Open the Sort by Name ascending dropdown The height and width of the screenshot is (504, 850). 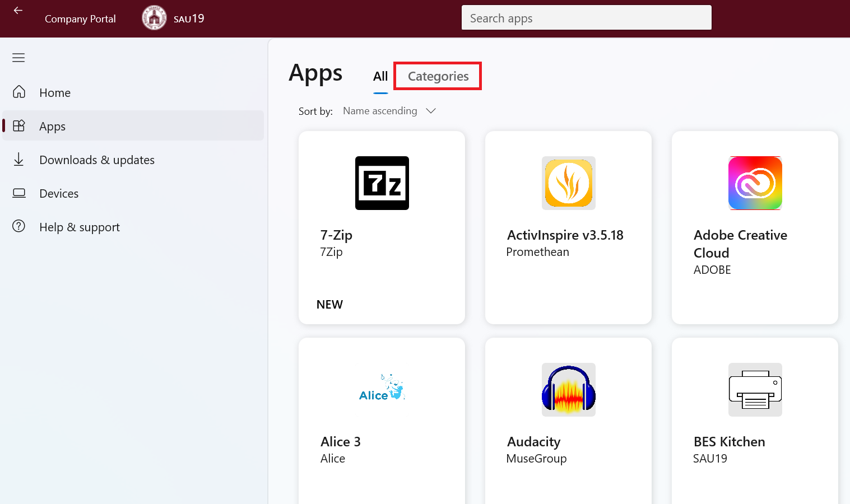click(389, 111)
